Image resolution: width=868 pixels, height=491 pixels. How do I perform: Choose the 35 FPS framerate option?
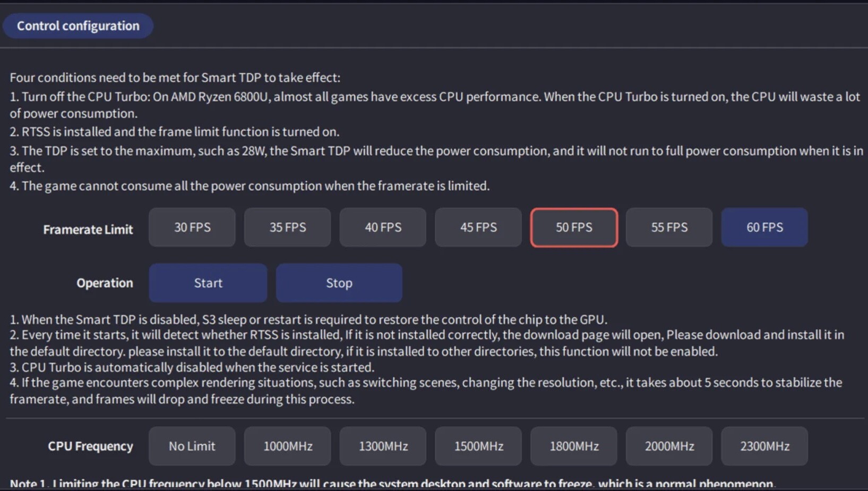(x=287, y=227)
